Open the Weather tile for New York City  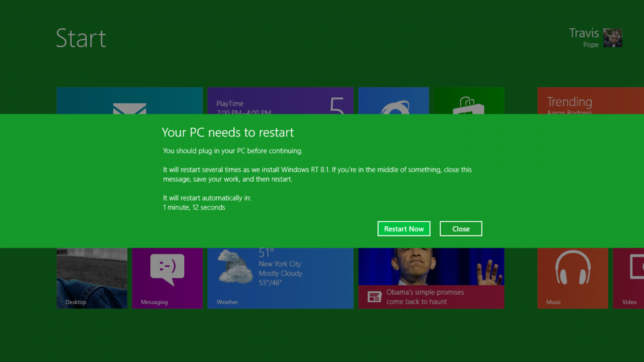click(280, 278)
